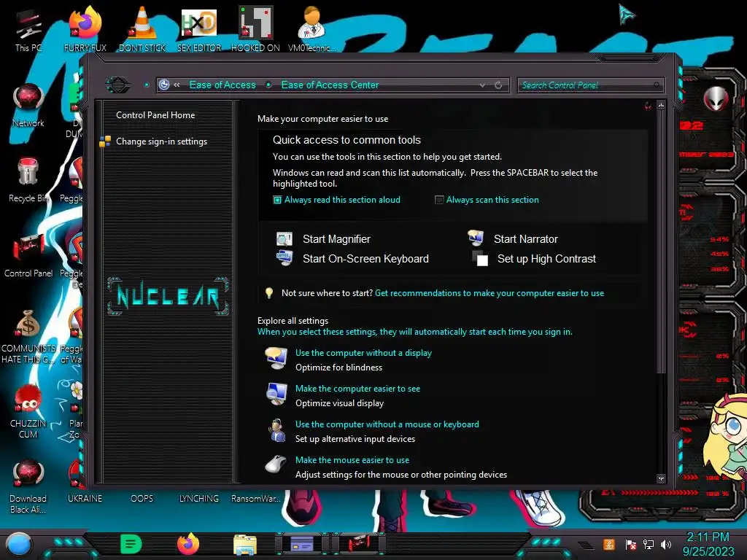Click Set up High Contrast text
The height and width of the screenshot is (560, 747).
(x=546, y=259)
